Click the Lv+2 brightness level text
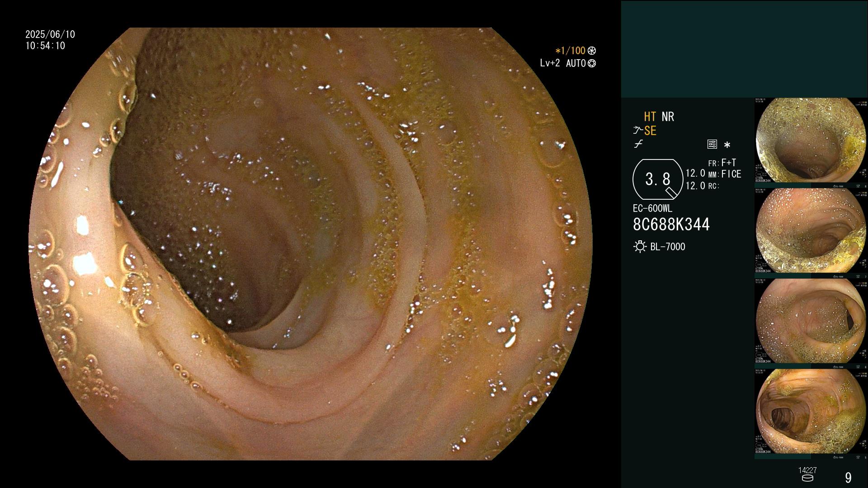This screenshot has height=488, width=868. 550,63
